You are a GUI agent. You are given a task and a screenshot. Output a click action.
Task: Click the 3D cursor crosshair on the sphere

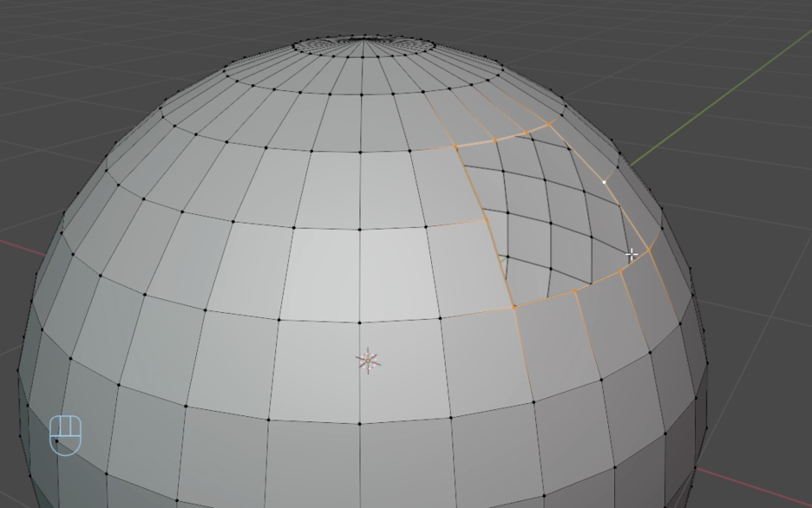[x=368, y=361]
